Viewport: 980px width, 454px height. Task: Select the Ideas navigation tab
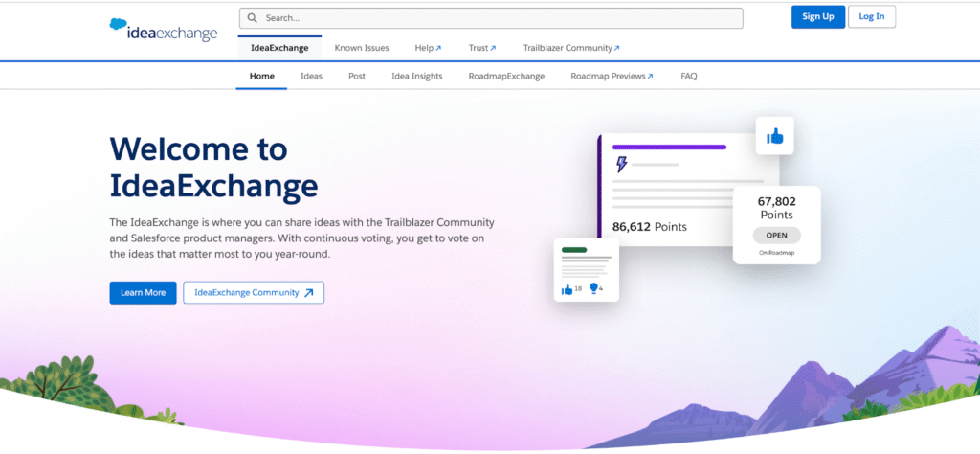pyautogui.click(x=311, y=77)
